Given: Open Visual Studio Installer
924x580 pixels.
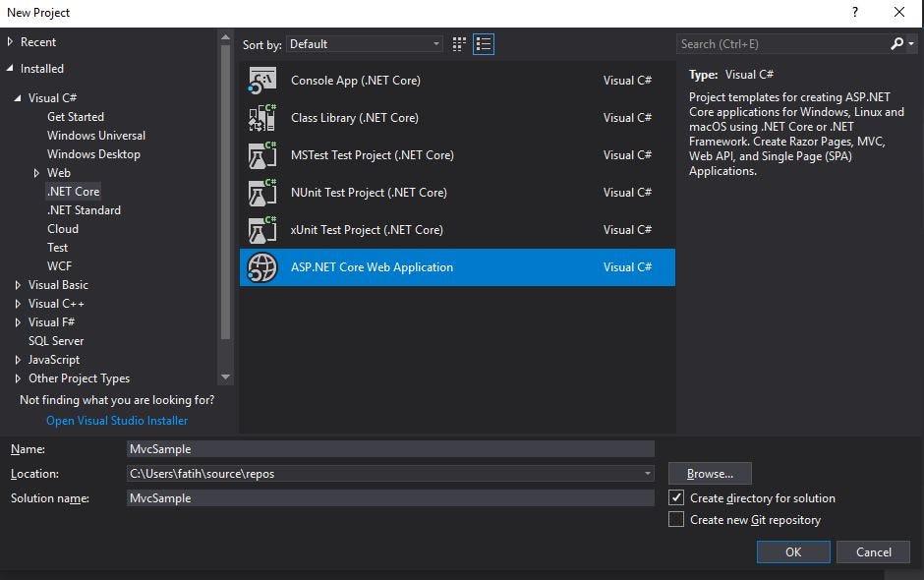Looking at the screenshot, I should (x=116, y=420).
